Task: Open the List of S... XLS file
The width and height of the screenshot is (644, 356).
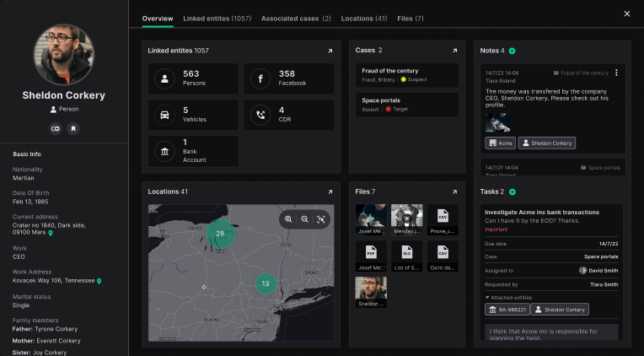Action: point(406,256)
